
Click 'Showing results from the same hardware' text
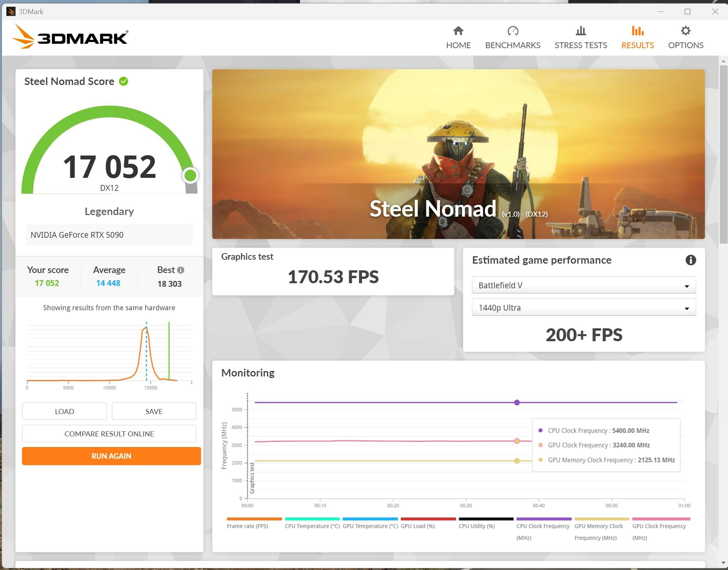click(x=109, y=308)
